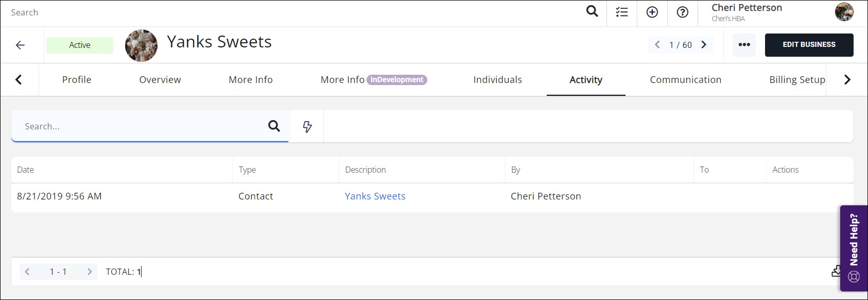Click the Edit Business button
Image resolution: width=868 pixels, height=300 pixels.
pyautogui.click(x=809, y=45)
